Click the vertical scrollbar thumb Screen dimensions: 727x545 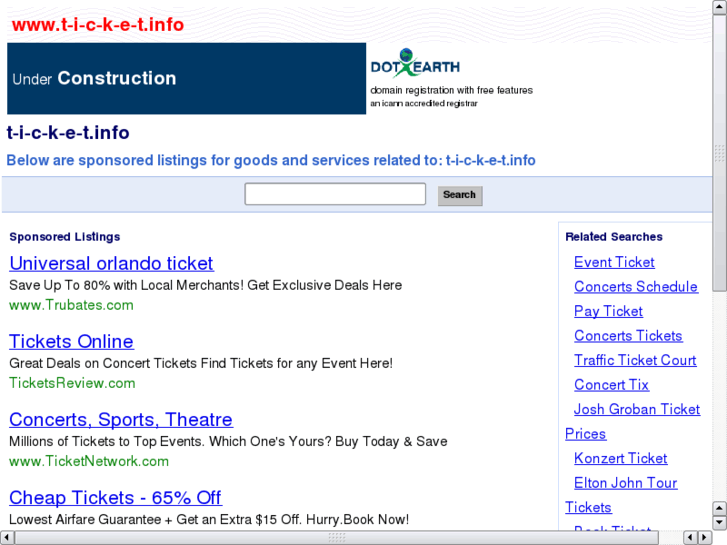719,153
